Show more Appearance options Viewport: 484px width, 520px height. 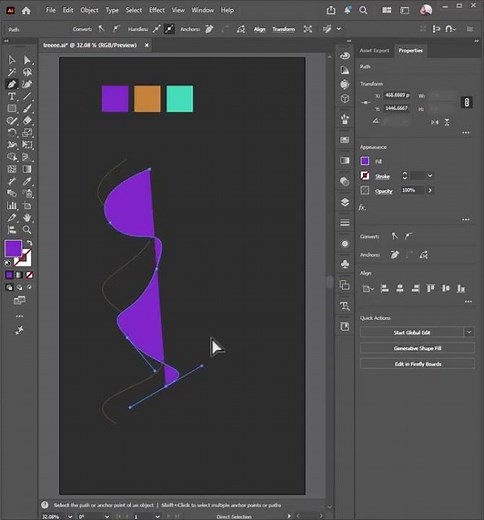466,220
